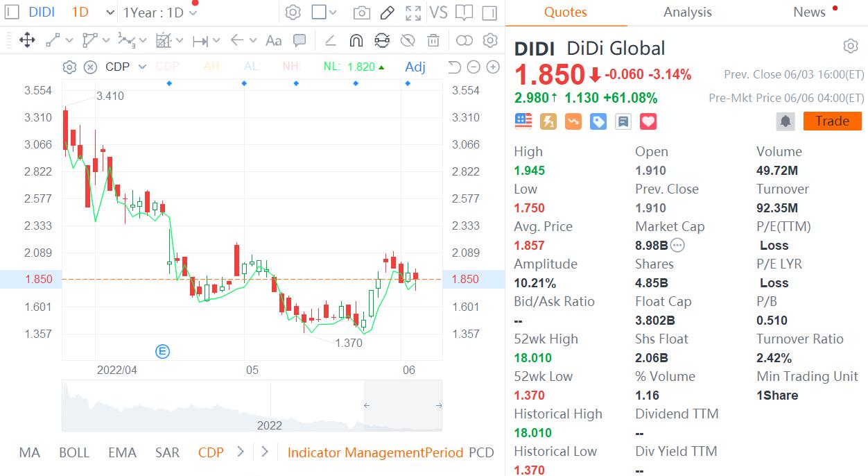Viewport: 868px width, 476px height.
Task: Expand chart to fullscreen
Action: click(413, 12)
